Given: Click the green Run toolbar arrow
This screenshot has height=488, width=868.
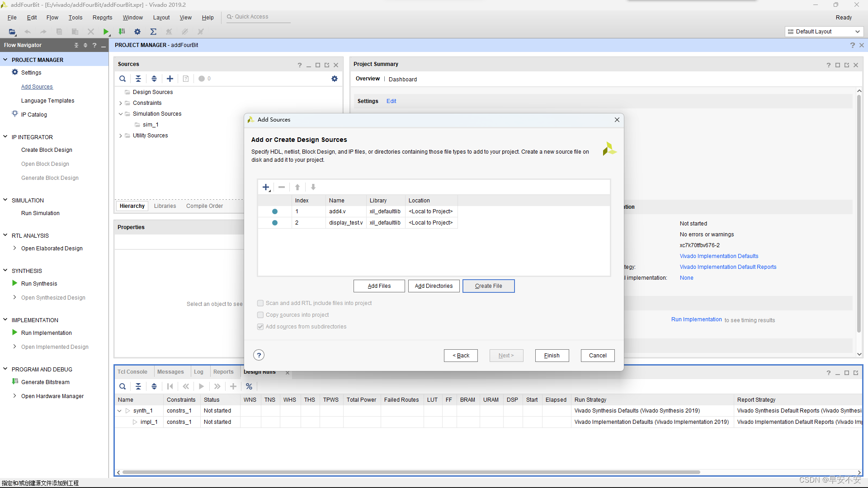Looking at the screenshot, I should (106, 32).
